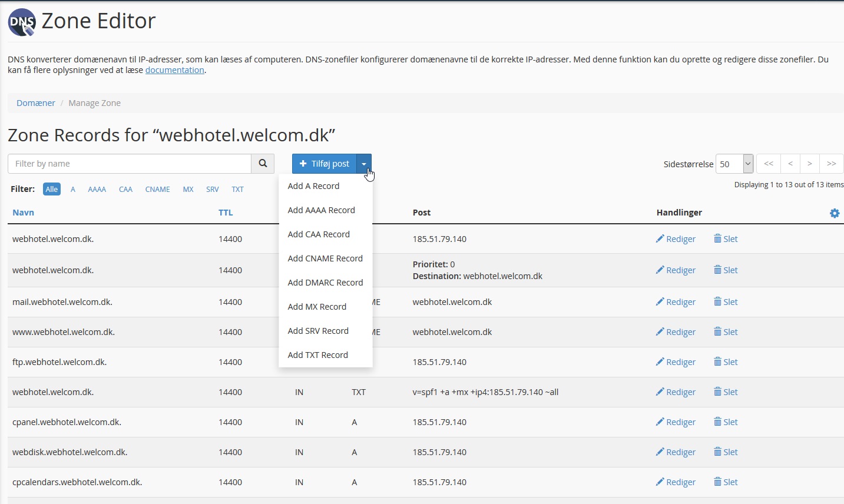Go to Domæner breadcrumb link

tap(36, 103)
